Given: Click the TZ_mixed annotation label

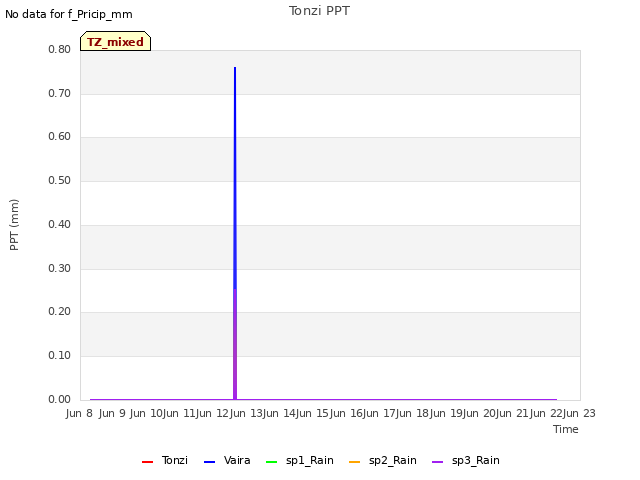Looking at the screenshot, I should (116, 41).
